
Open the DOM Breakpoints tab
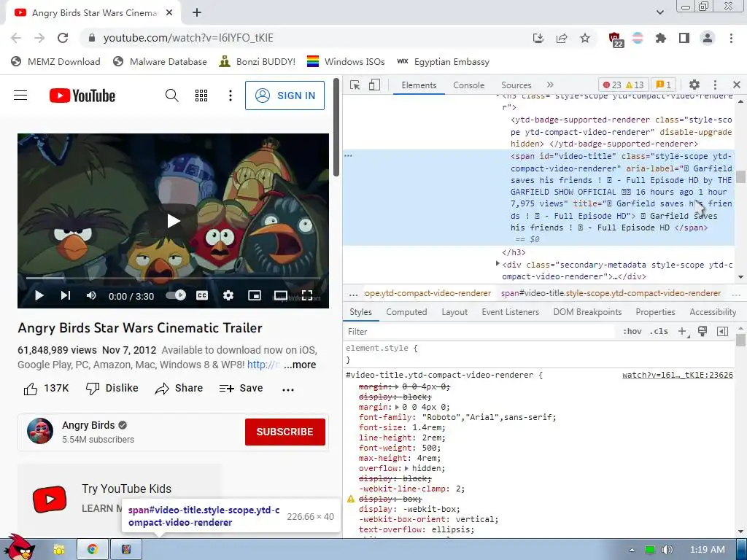pyautogui.click(x=587, y=312)
